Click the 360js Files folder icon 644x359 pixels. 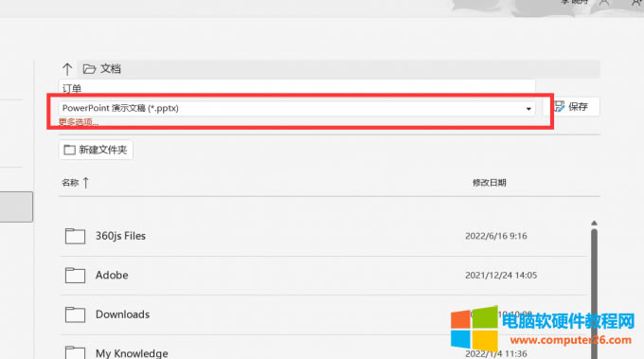[75, 236]
